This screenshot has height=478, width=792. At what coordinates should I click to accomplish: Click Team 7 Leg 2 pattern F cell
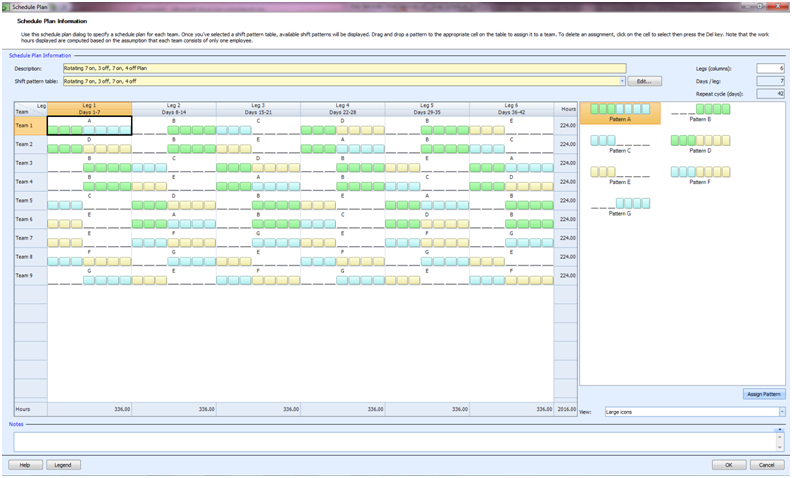point(174,238)
